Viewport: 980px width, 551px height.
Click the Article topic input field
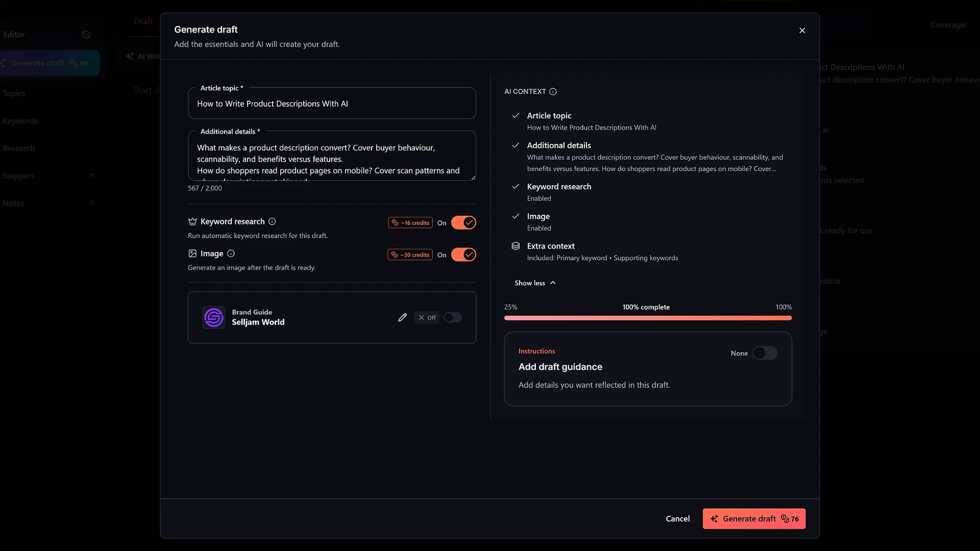pyautogui.click(x=332, y=104)
